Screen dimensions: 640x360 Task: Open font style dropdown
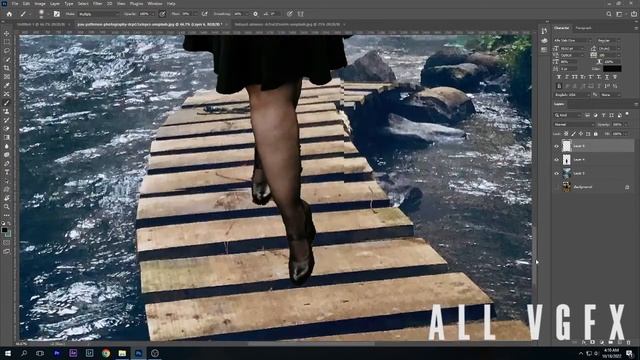(609, 41)
